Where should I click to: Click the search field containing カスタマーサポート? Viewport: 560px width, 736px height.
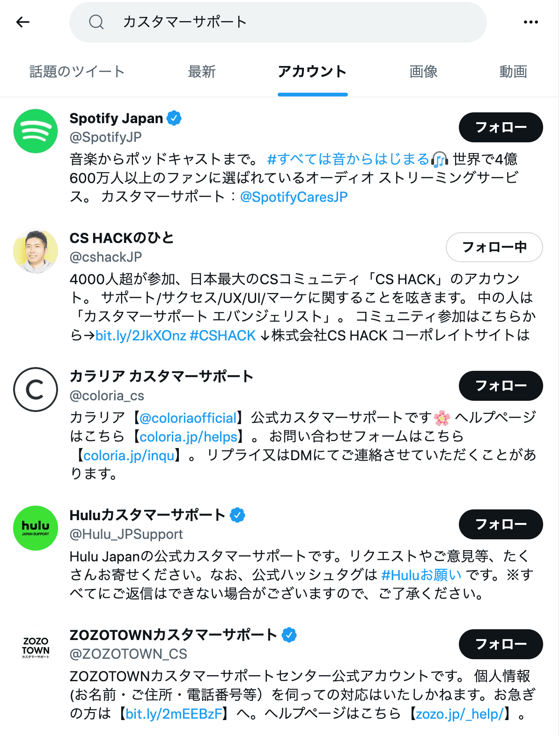tap(290, 22)
